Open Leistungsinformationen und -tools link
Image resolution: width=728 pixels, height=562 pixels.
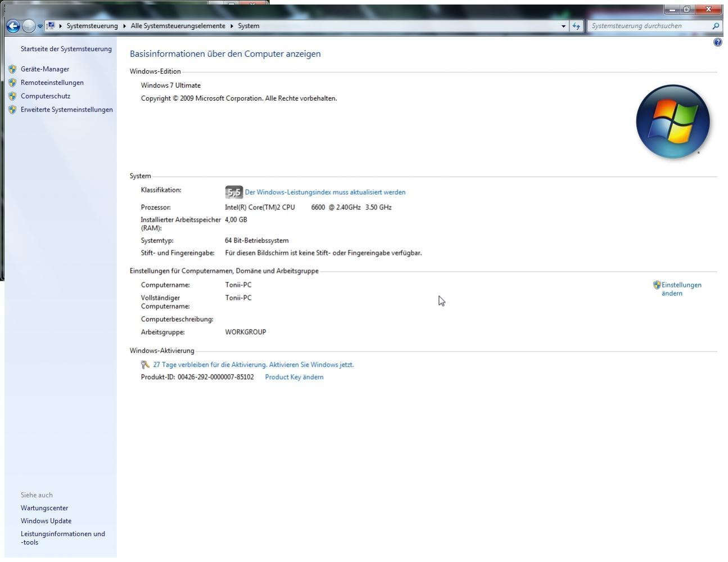63,538
